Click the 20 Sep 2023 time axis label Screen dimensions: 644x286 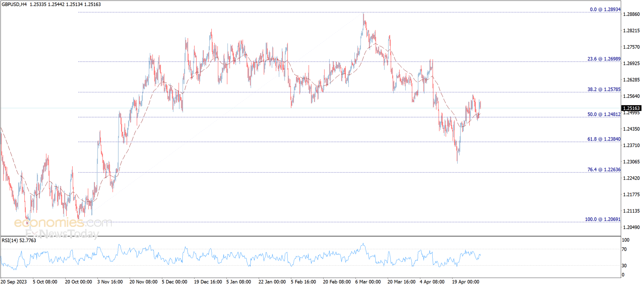coord(14,282)
